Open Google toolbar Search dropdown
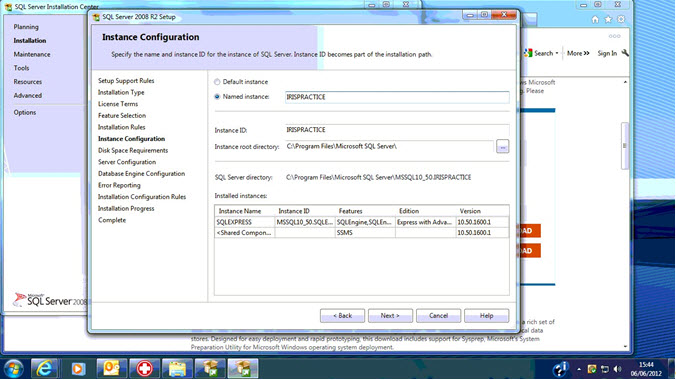This screenshot has width=676, height=380. (541, 53)
